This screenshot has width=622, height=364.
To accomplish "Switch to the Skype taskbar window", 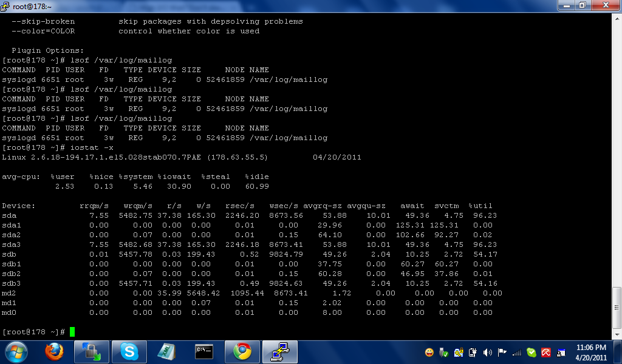I will 129,351.
